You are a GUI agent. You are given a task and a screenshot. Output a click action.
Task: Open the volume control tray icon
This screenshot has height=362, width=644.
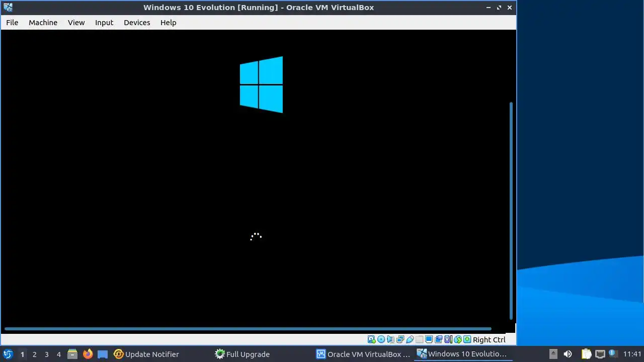click(x=568, y=354)
